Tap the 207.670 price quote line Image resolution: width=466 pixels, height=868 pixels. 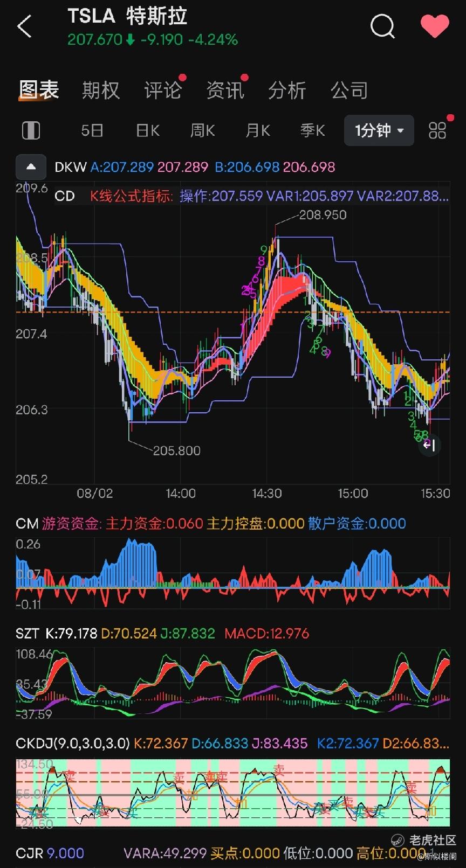pos(153,40)
